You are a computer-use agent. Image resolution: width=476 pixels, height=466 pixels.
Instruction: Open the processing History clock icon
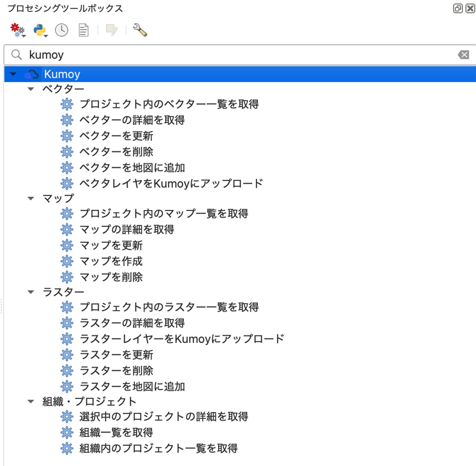click(x=62, y=30)
